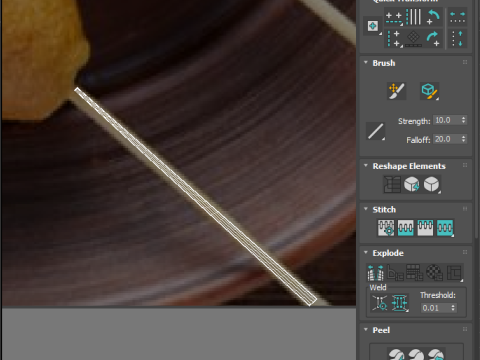Screen dimensions: 480x360
Task: Click the Stitch To Source icon
Action: [425, 228]
